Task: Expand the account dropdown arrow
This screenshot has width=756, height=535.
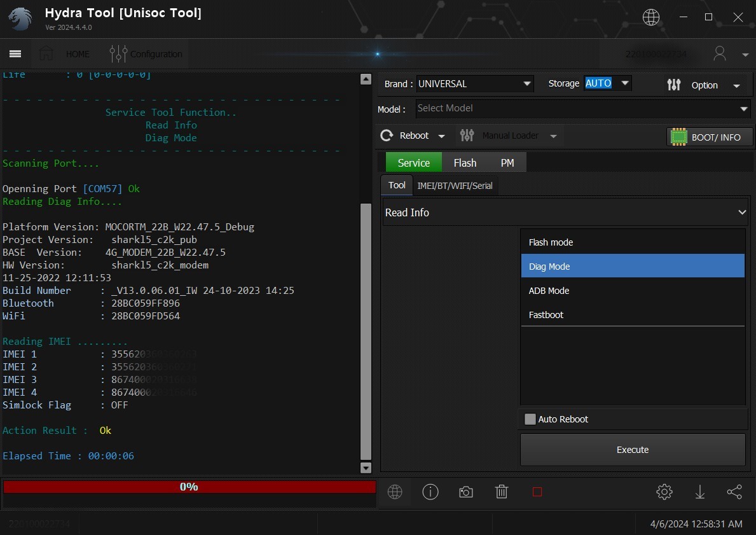Action: (x=745, y=55)
